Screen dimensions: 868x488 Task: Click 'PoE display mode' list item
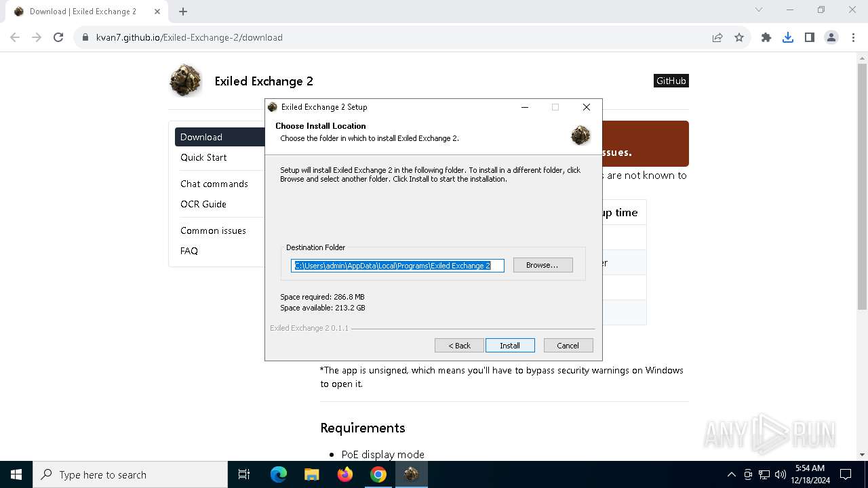(383, 454)
